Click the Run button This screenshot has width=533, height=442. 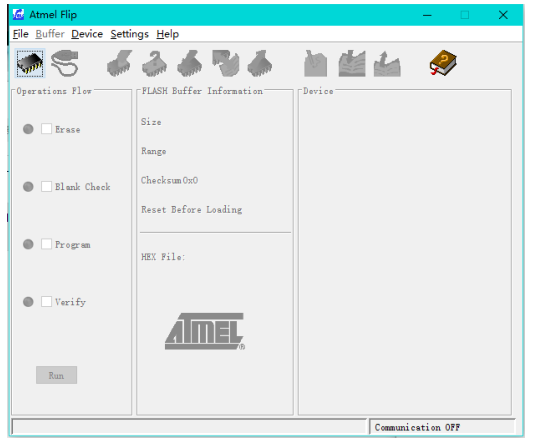[x=56, y=375]
